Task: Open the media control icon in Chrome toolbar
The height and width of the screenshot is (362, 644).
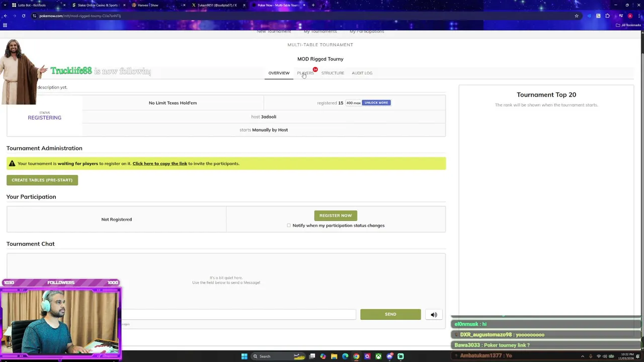Action: [621, 16]
